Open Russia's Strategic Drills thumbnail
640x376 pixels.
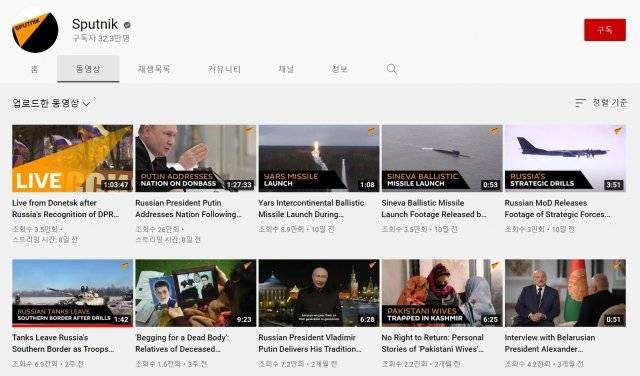565,158
